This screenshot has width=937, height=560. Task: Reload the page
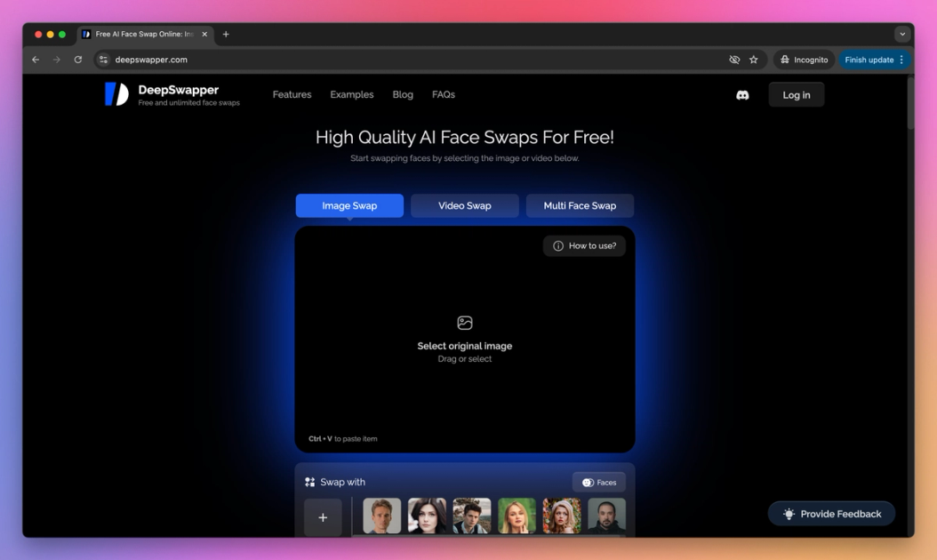pos(78,60)
